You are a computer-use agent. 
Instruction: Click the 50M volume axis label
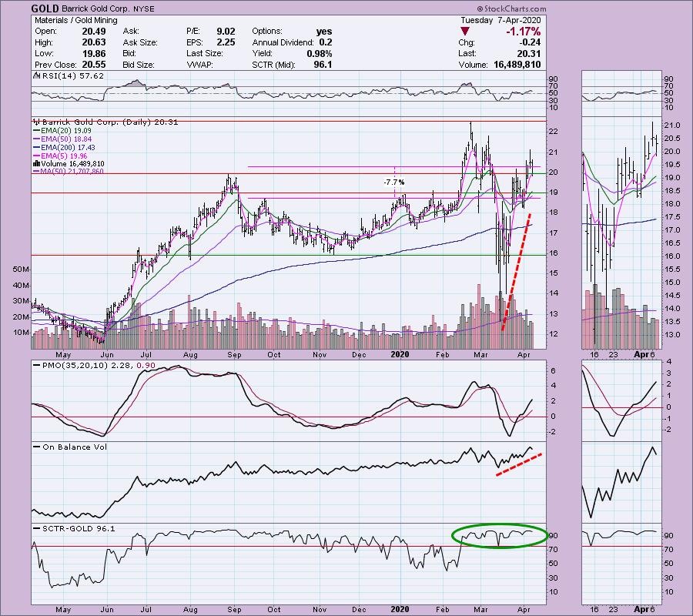pos(22,269)
